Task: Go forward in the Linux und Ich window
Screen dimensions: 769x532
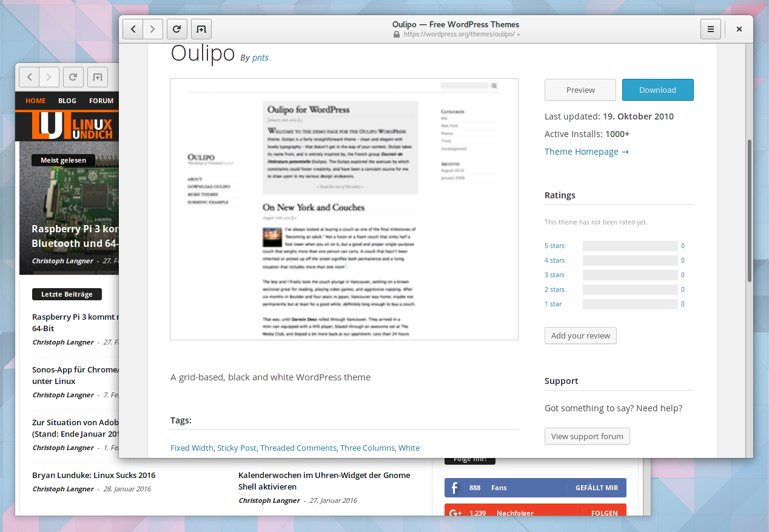Action: pos(49,77)
